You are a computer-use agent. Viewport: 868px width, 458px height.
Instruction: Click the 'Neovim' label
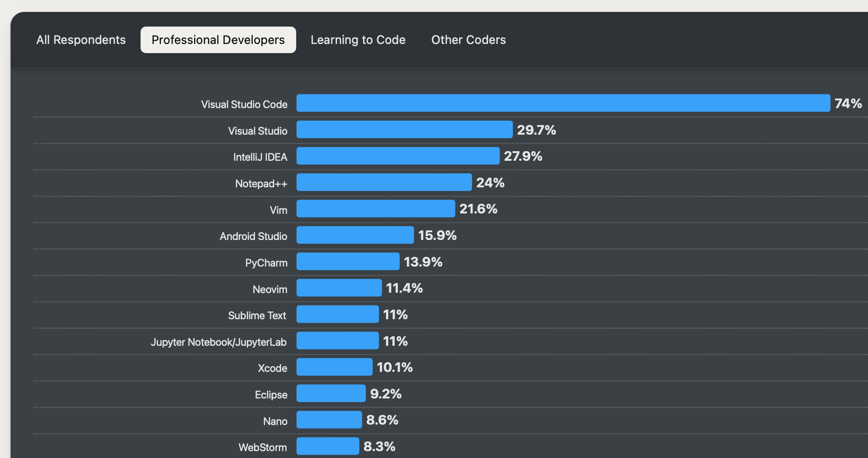click(270, 289)
